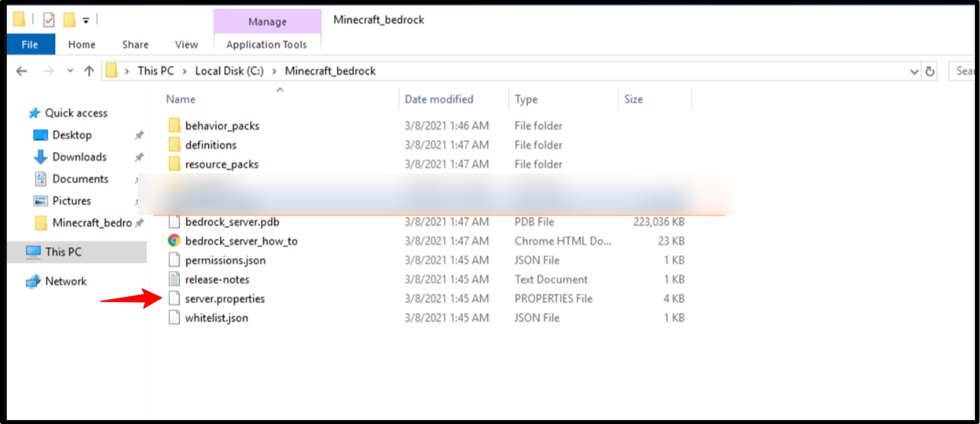Expand chevron before This PC breadcrumb
This screenshot has width=980, height=424.
pos(127,71)
